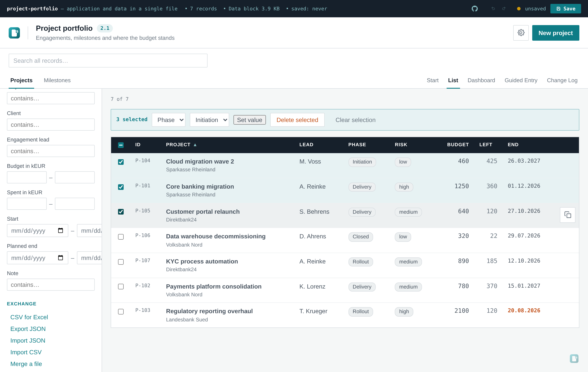The image size is (588, 372).
Task: Click the Client contains filter field
Action: pos(51,125)
